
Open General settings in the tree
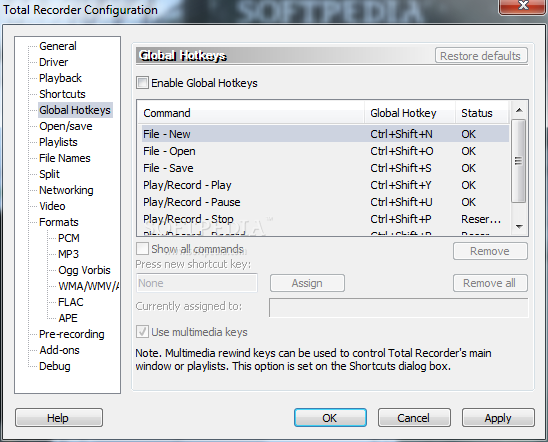click(58, 46)
